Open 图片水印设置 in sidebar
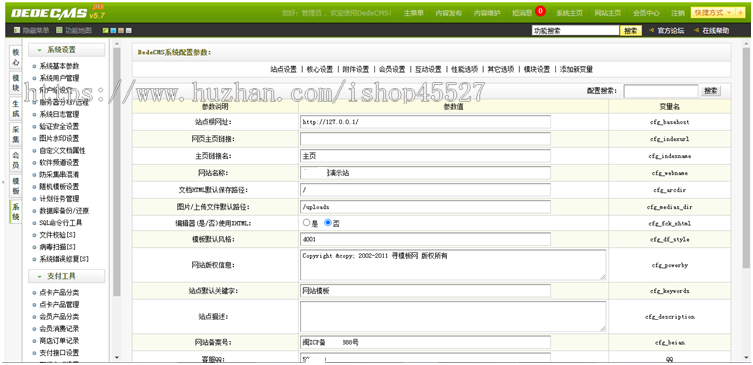The height and width of the screenshot is (365, 753). tap(59, 139)
